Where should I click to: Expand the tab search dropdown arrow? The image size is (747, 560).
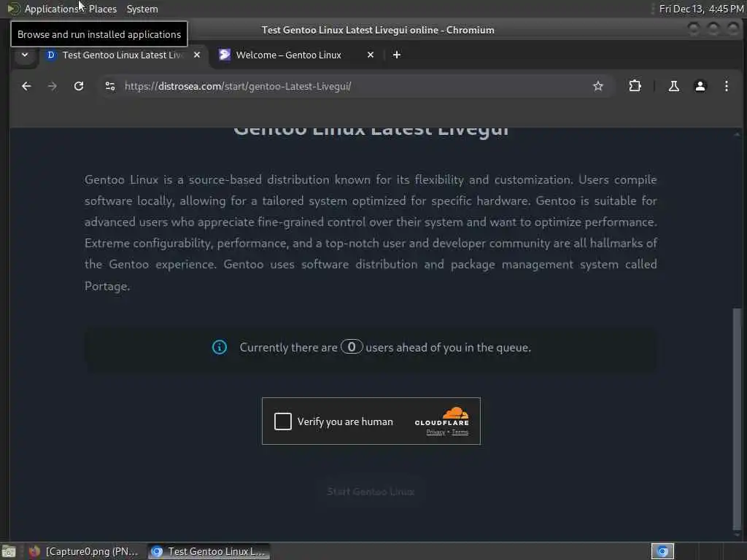coord(25,55)
